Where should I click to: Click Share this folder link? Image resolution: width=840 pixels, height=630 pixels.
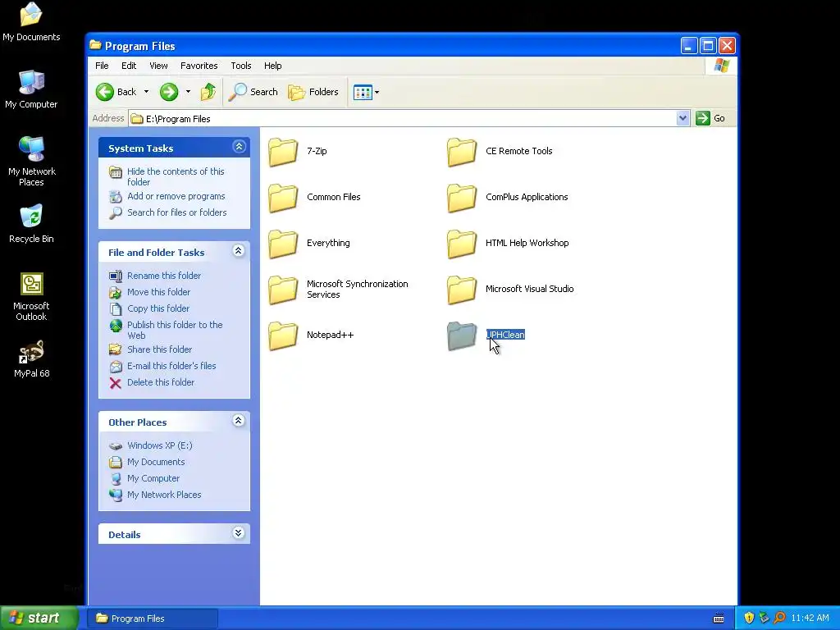point(160,349)
